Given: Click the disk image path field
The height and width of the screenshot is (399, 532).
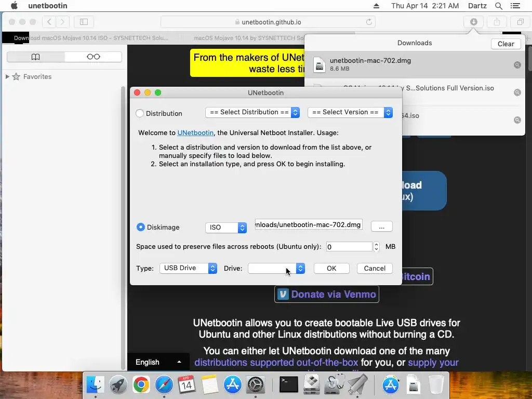Looking at the screenshot, I should (x=309, y=224).
